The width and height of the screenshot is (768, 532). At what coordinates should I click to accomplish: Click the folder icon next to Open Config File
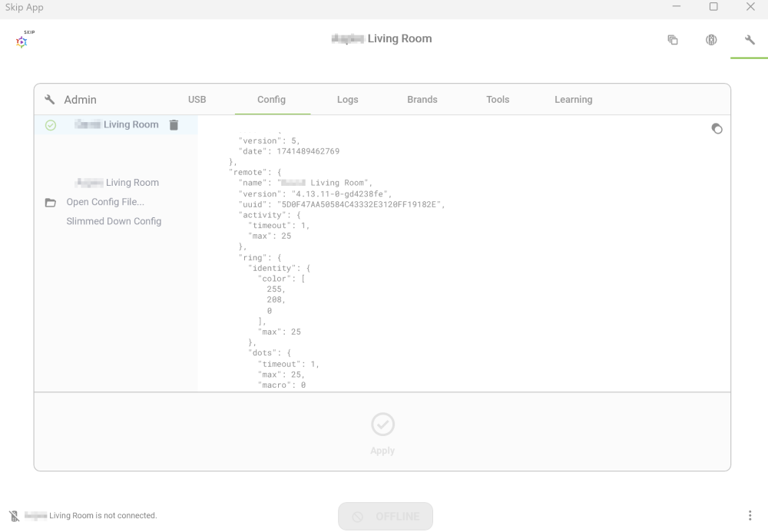point(51,202)
